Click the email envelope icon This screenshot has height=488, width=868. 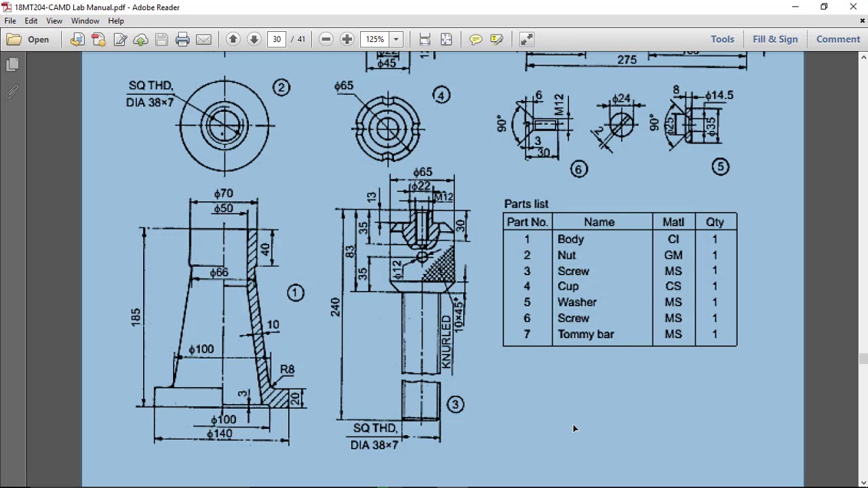tap(203, 39)
